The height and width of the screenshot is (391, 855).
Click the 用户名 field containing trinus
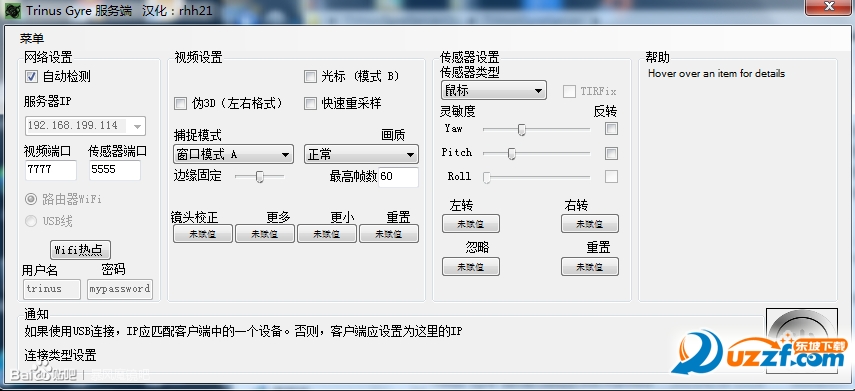(x=52, y=289)
